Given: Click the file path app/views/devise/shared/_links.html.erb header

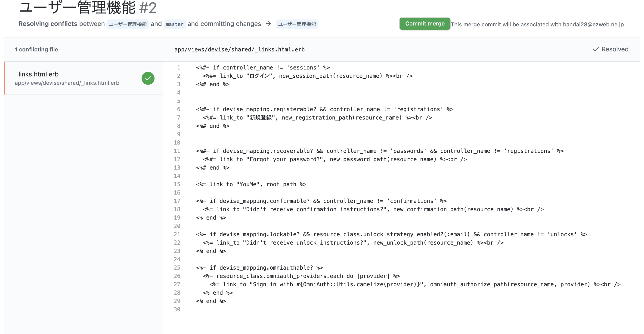Looking at the screenshot, I should pos(239,50).
